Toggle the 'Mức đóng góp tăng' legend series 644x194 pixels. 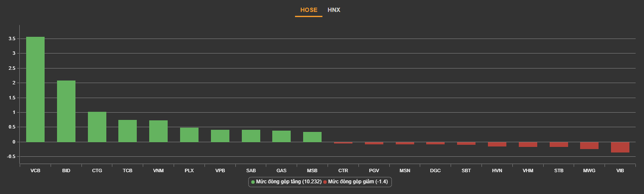[x=285, y=182]
